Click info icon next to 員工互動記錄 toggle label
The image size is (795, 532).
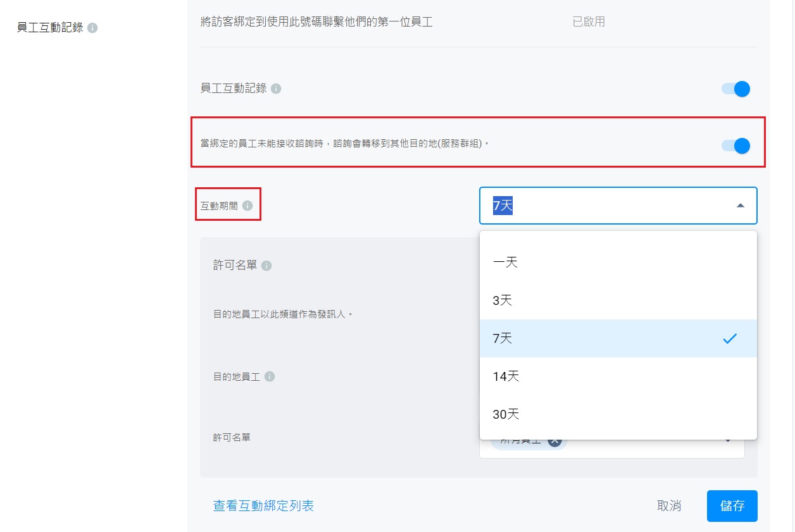[x=276, y=89]
